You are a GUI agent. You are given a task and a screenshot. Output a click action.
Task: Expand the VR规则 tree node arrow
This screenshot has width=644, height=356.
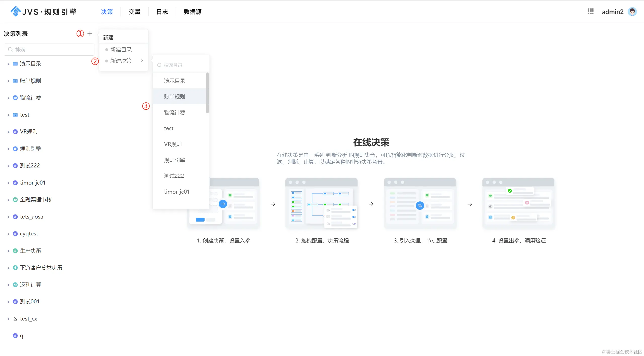point(8,132)
